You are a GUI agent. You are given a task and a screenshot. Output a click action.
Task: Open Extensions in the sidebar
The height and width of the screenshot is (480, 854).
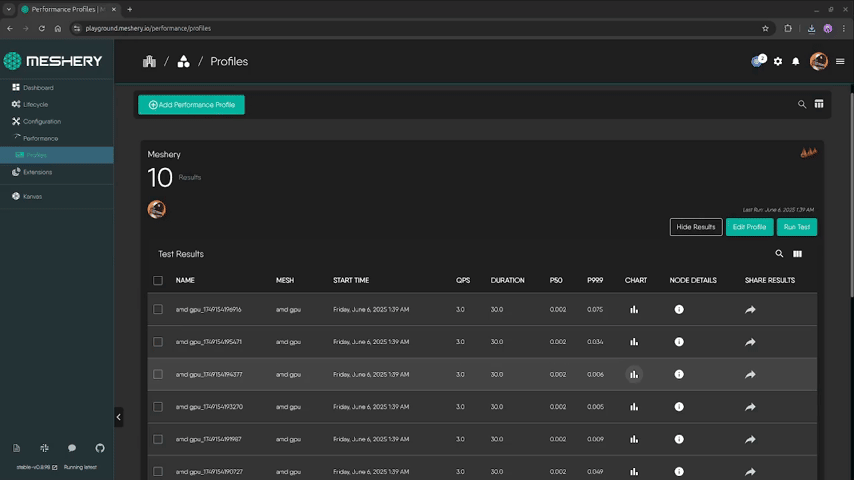pyautogui.click(x=38, y=172)
